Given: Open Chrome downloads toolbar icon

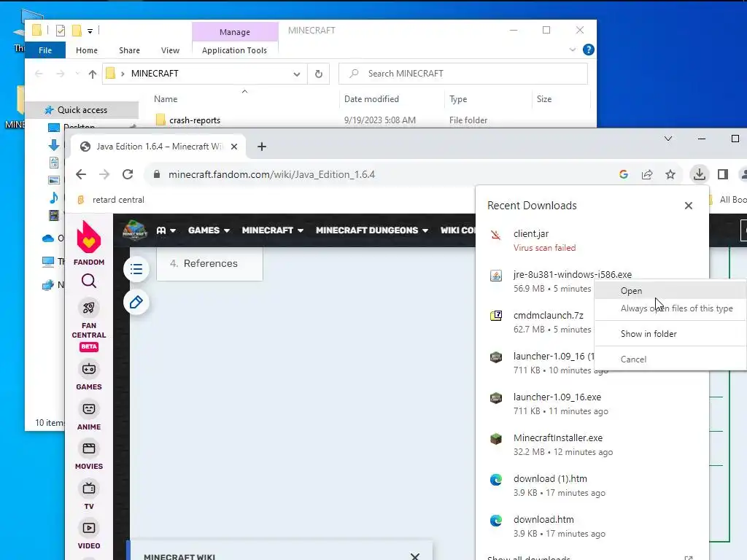Looking at the screenshot, I should click(x=699, y=174).
